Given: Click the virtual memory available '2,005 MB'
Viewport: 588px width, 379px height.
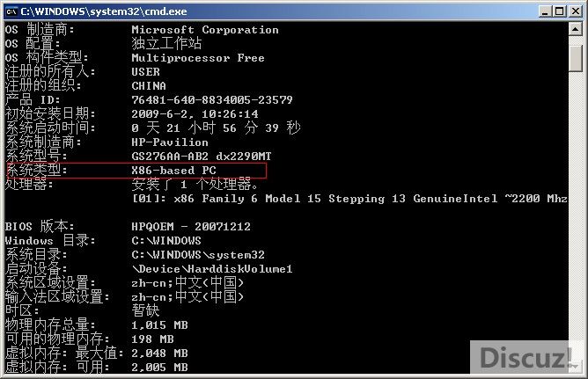Looking at the screenshot, I should tap(159, 368).
